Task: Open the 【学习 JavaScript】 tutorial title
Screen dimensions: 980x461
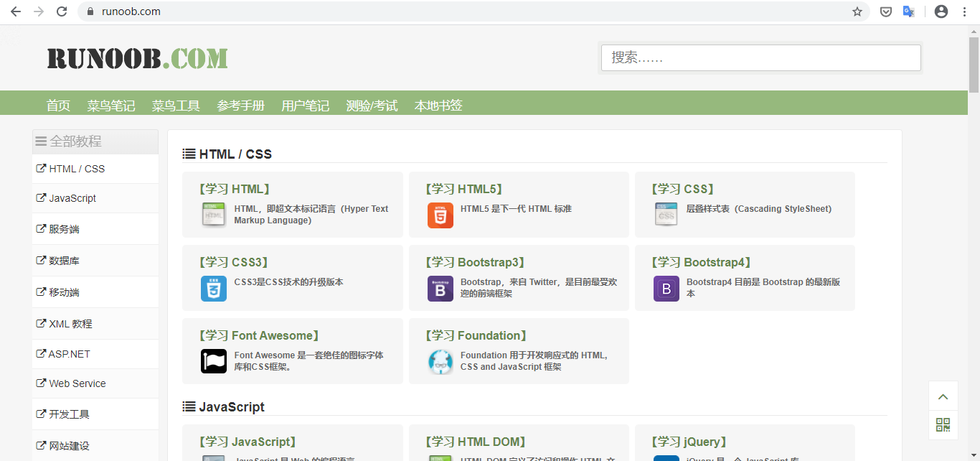Action: [248, 442]
